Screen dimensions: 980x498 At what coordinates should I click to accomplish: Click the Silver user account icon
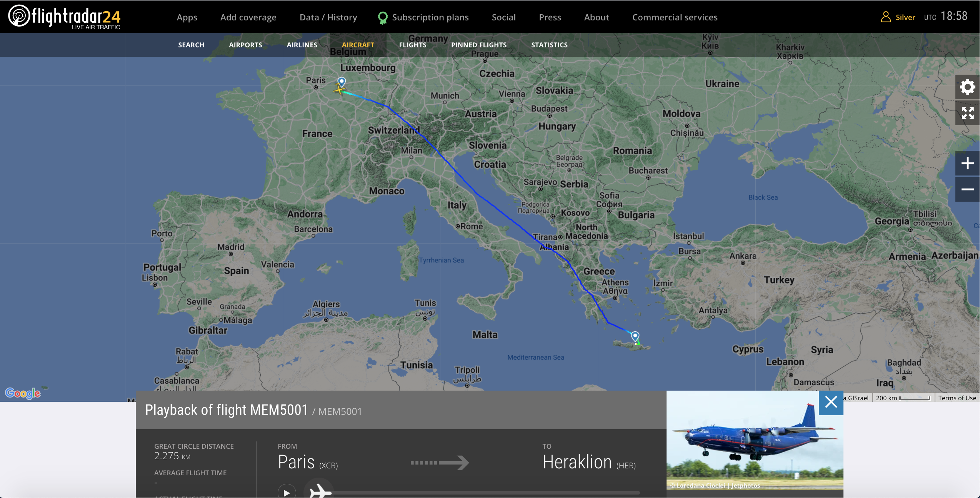click(886, 17)
